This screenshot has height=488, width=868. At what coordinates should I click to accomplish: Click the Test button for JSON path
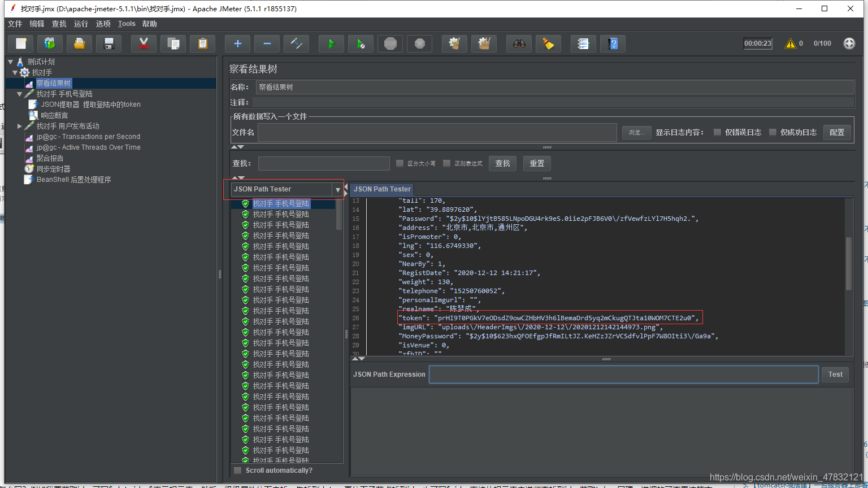(x=835, y=374)
